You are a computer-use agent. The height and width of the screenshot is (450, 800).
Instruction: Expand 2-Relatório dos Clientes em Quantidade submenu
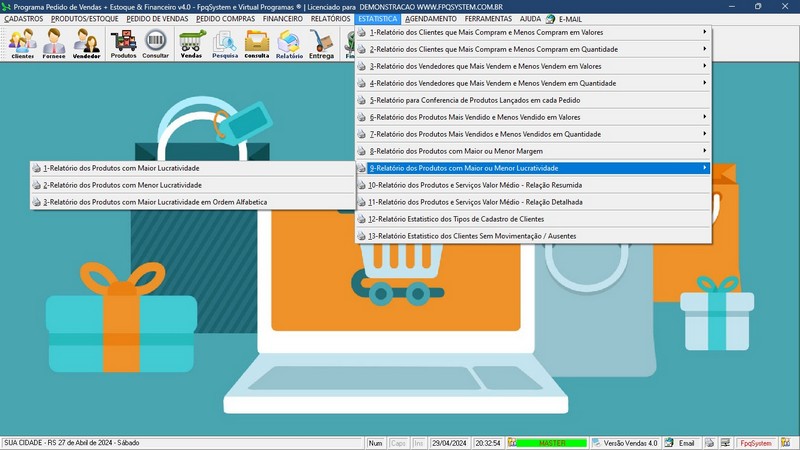pos(533,49)
